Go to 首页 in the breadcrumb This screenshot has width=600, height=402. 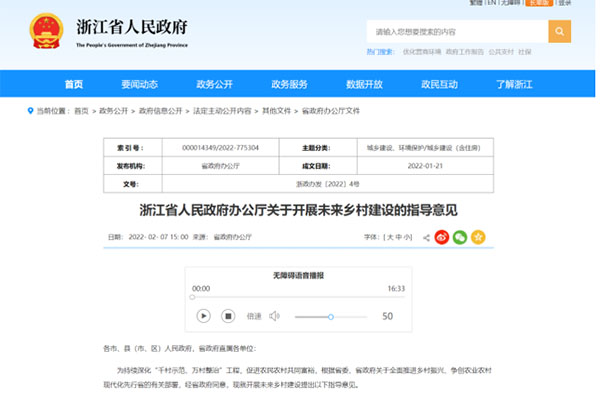[x=81, y=111]
